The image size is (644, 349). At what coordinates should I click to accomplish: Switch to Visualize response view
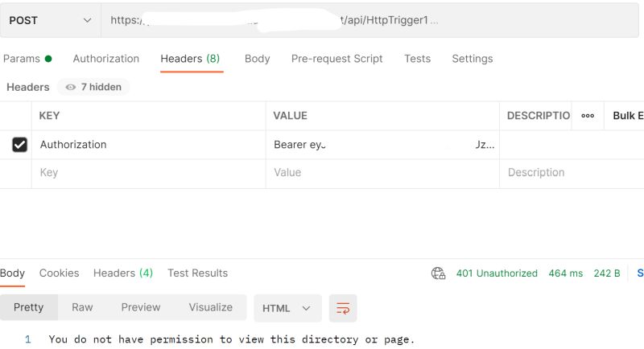(211, 307)
